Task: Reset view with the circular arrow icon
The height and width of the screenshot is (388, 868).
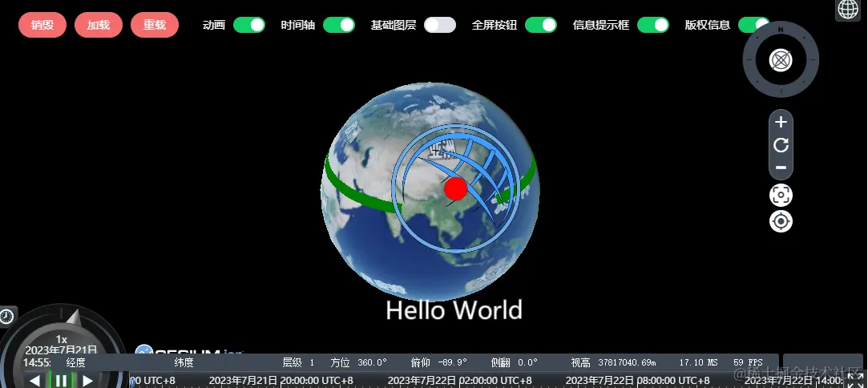Action: [781, 145]
